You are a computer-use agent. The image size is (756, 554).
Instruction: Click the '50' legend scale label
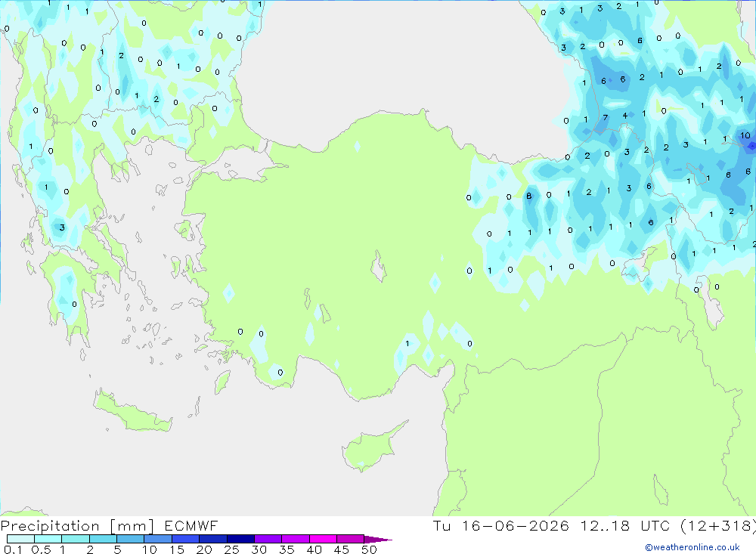(x=369, y=549)
